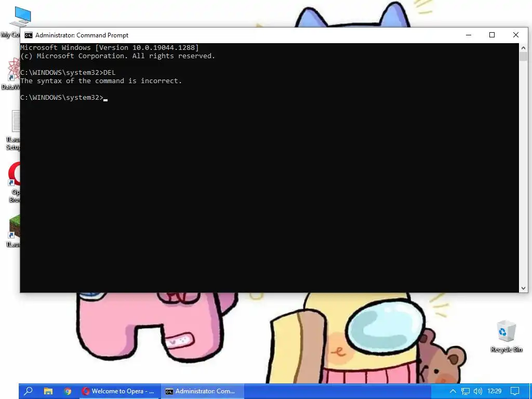
Task: Select the Recycle Bin desktop icon
Action: click(x=506, y=336)
